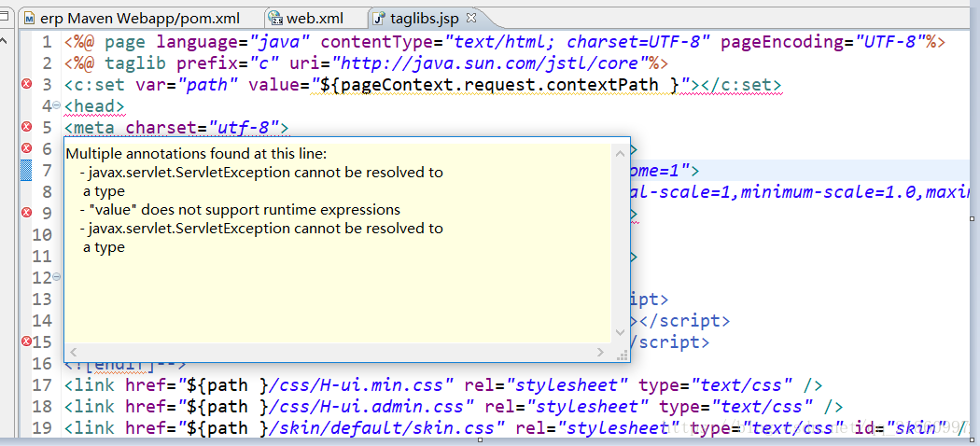The height and width of the screenshot is (446, 980).
Task: Click the tooltip resize grip corner
Action: tap(622, 355)
